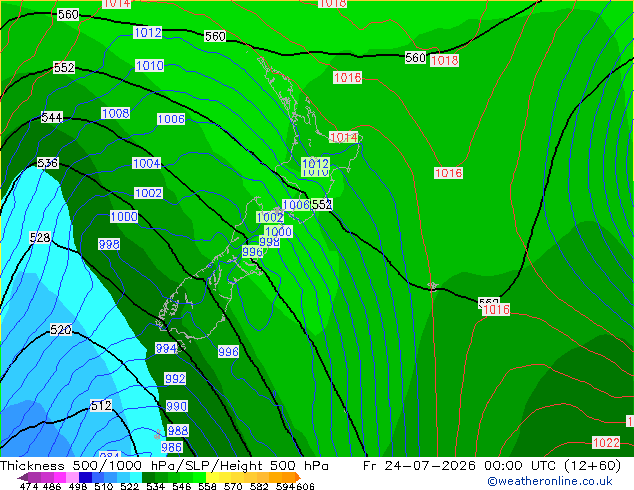Click the blue '1004' isobar label
Image resolution: width=634 pixels, height=490 pixels.
click(147, 163)
